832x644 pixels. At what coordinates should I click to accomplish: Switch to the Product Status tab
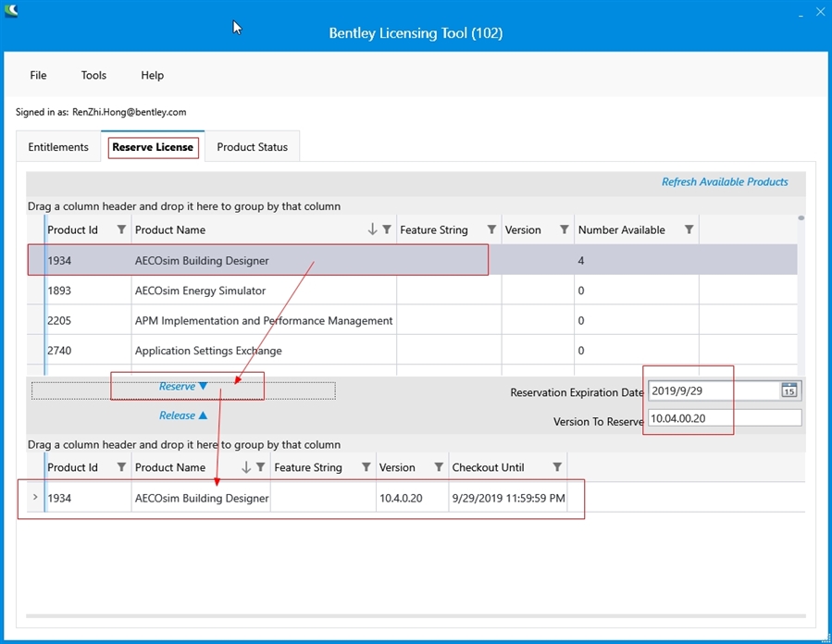tap(252, 147)
